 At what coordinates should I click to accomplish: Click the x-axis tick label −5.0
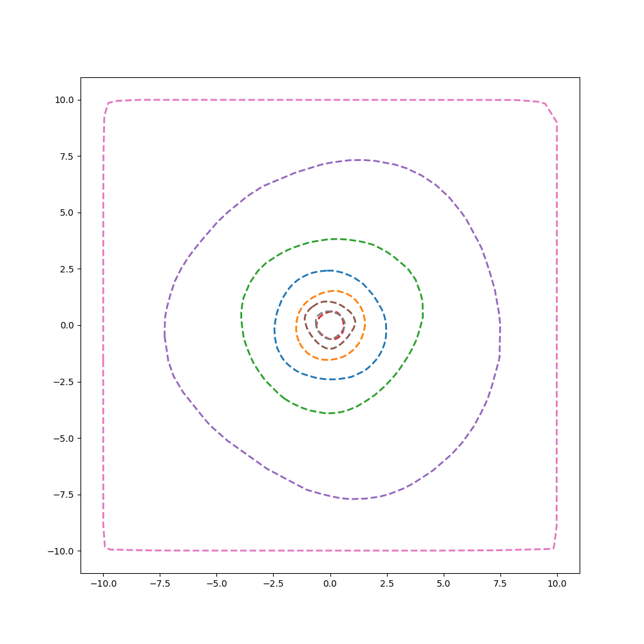[217, 583]
